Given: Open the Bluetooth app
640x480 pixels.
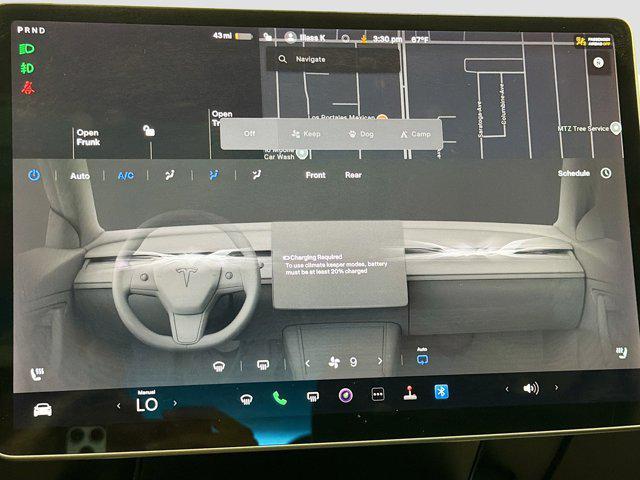Looking at the screenshot, I should click(x=441, y=391).
